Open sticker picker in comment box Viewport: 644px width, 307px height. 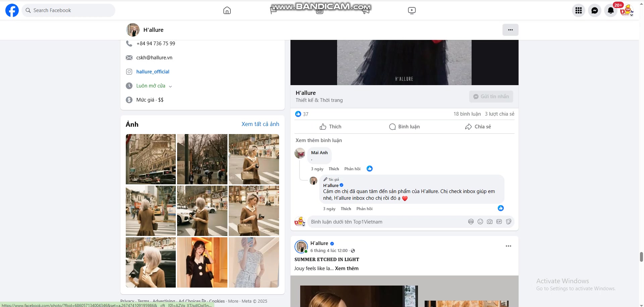(508, 222)
